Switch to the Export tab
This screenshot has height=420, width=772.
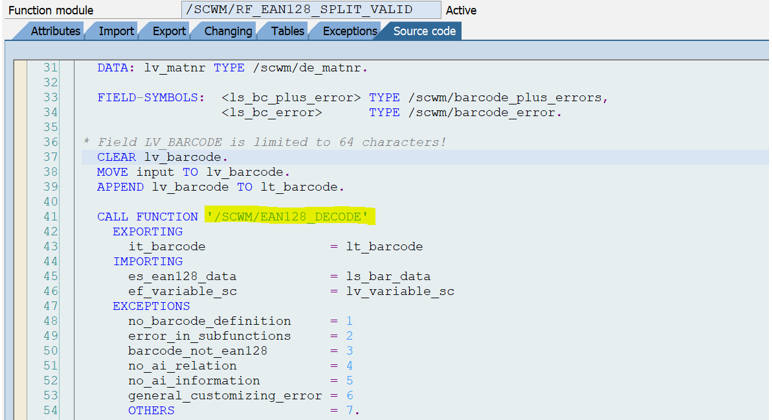pos(169,31)
